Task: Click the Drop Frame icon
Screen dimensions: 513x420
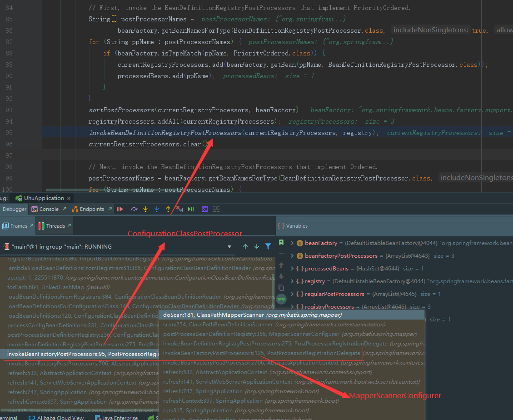Action: 179,209
